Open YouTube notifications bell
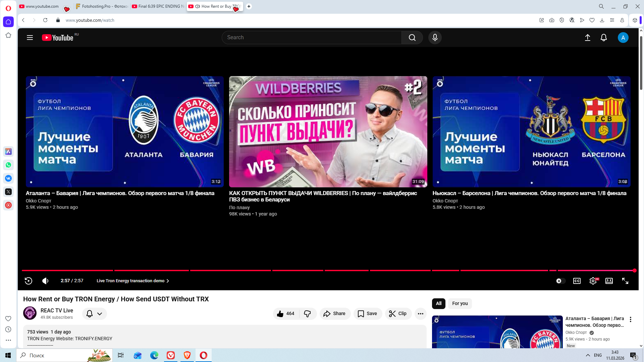Screen dimensions: 644x362 click(x=603, y=38)
